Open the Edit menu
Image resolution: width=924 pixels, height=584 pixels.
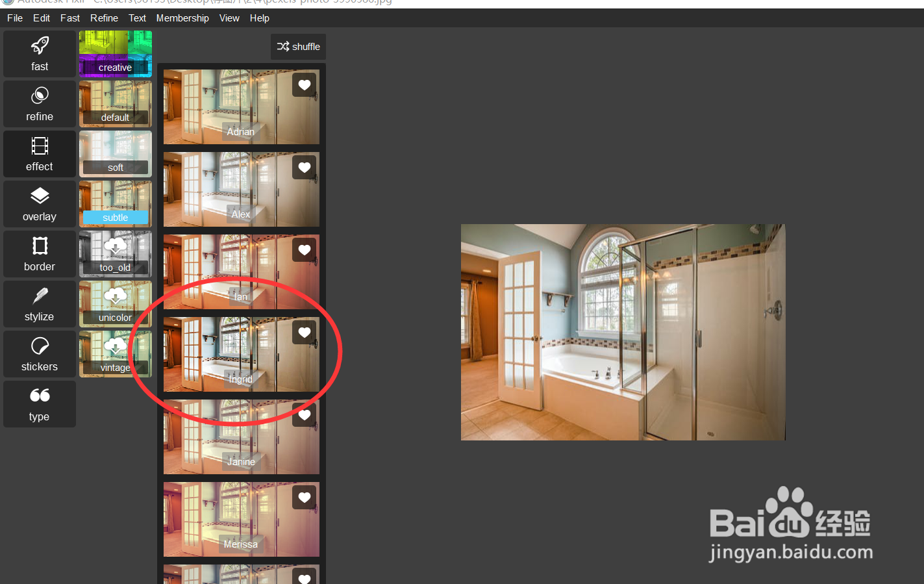(x=42, y=18)
